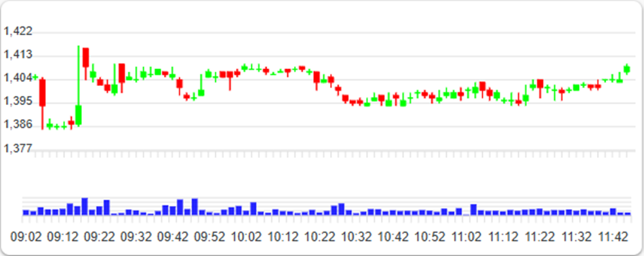The width and height of the screenshot is (644, 256).
Task: Select the 09:52 time label
Action: coord(210,237)
